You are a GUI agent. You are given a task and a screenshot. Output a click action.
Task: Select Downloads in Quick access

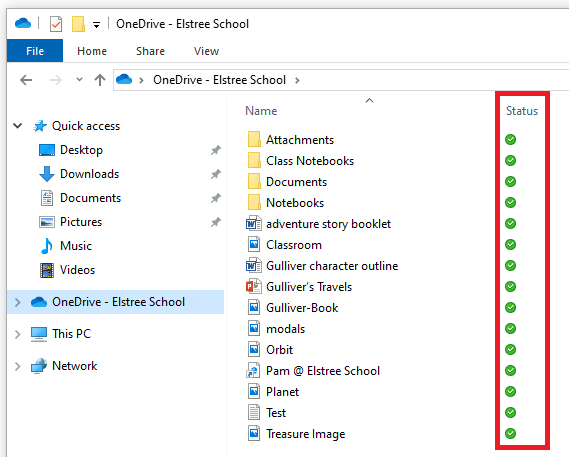89,174
